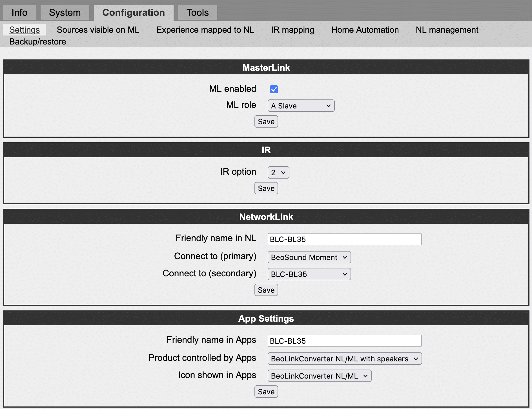Click the ML enabled label
This screenshot has width=532, height=409.
[x=232, y=89]
